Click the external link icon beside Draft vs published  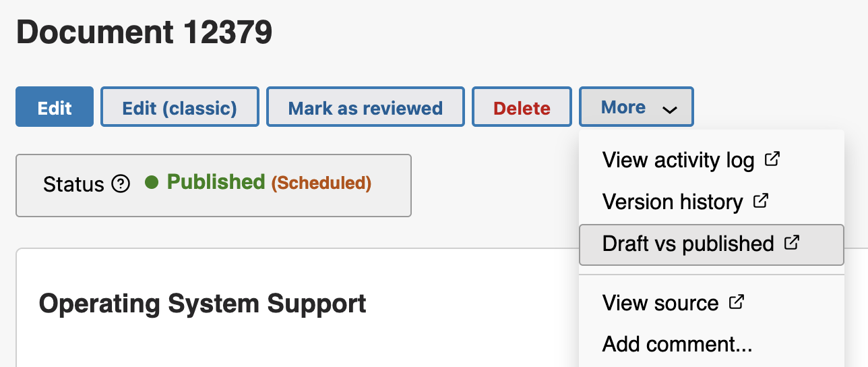tap(792, 243)
